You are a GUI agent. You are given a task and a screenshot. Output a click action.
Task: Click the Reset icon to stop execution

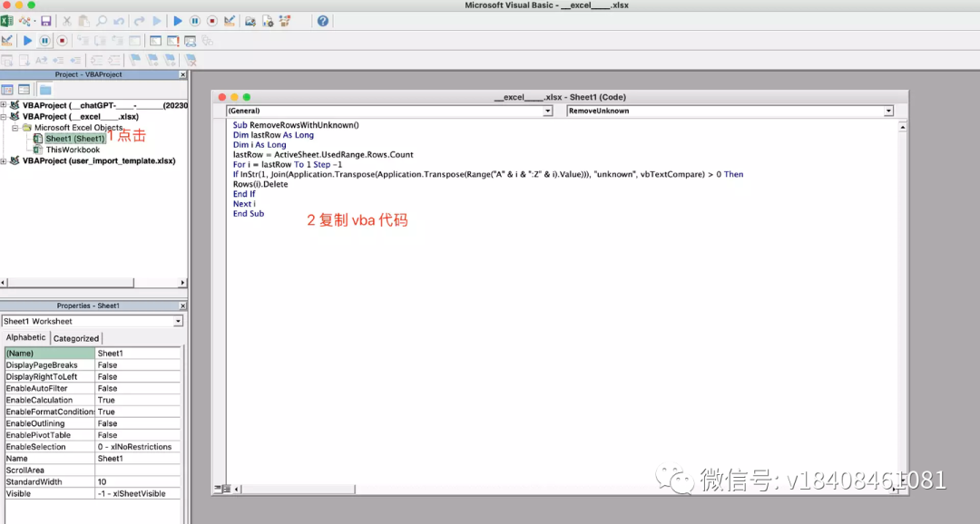[x=211, y=19]
